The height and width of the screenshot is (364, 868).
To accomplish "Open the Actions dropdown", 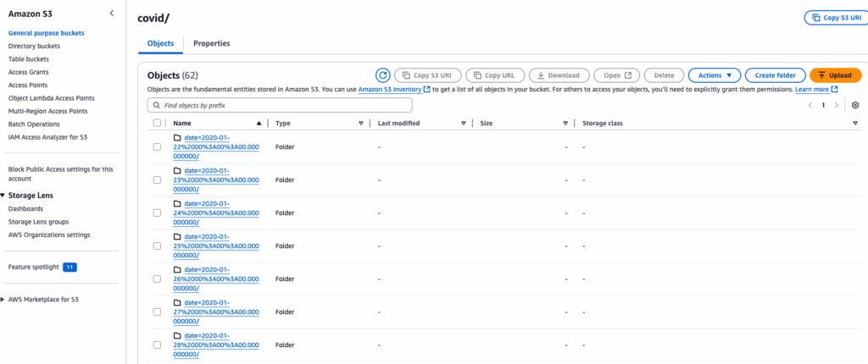I will point(714,75).
